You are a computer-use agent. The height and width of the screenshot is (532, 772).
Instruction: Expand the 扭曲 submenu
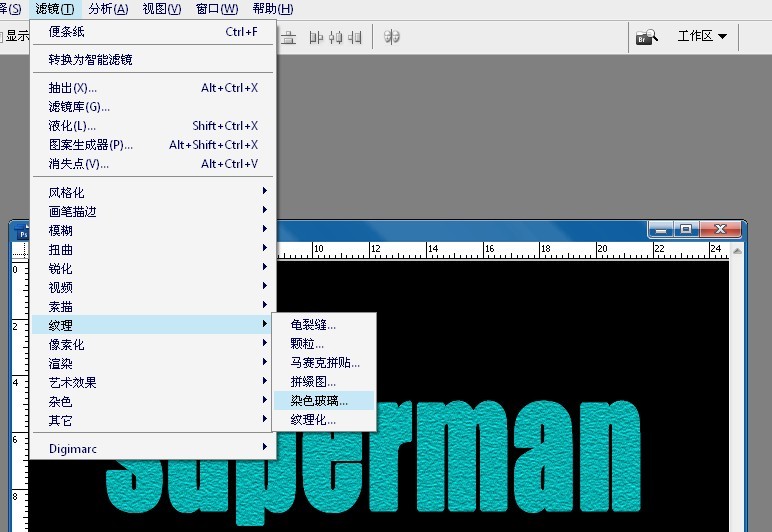153,250
